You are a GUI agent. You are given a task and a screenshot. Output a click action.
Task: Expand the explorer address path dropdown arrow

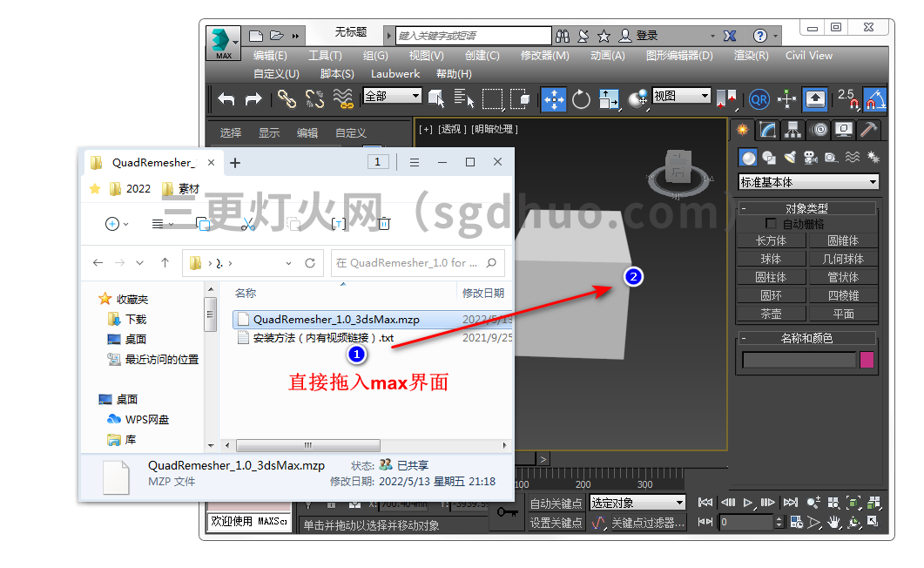(289, 263)
